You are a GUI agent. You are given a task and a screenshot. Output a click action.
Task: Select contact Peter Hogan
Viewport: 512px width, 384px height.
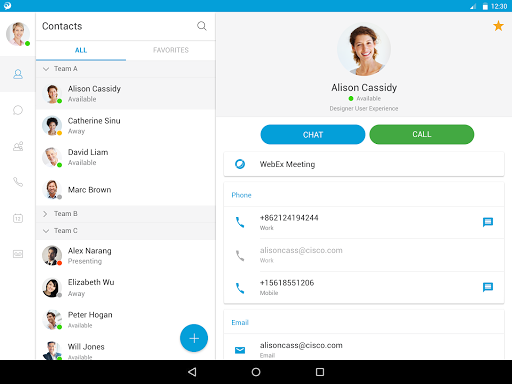tap(126, 320)
